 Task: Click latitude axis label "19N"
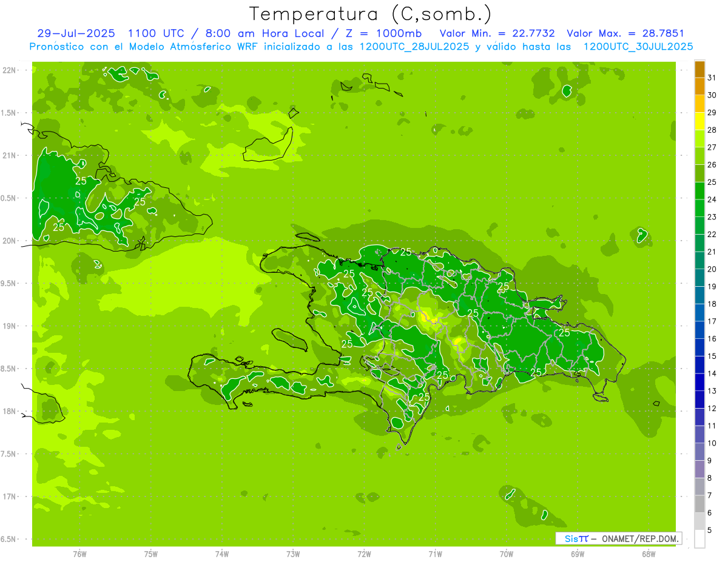[x=10, y=326]
